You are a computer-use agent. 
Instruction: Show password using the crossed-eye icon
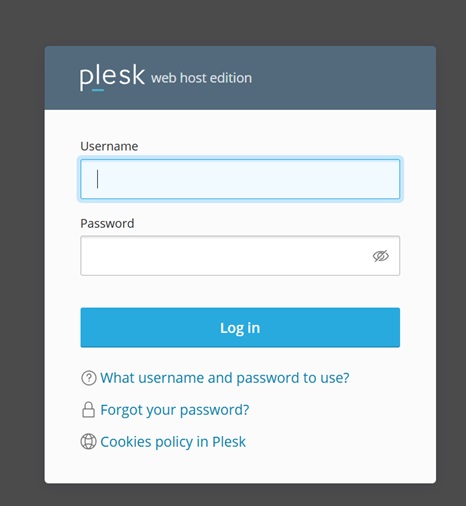380,256
